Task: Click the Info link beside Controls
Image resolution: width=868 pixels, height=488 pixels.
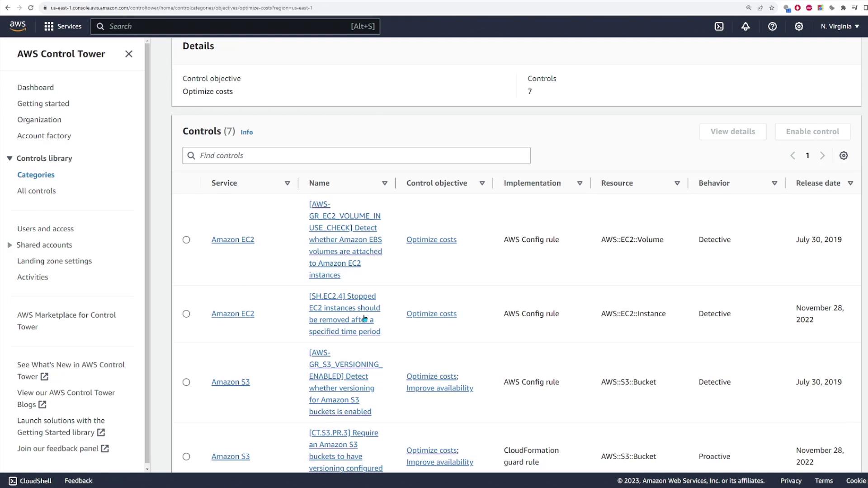Action: pyautogui.click(x=246, y=132)
